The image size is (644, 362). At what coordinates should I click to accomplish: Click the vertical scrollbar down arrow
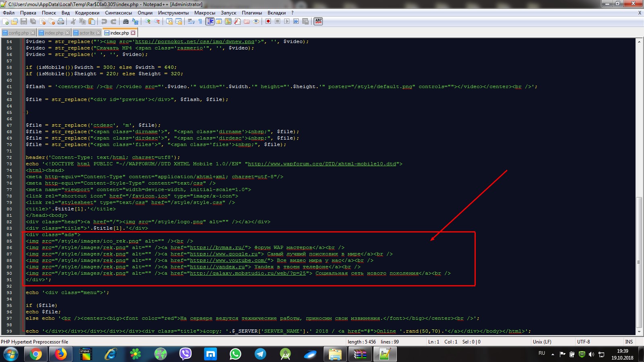click(x=639, y=332)
